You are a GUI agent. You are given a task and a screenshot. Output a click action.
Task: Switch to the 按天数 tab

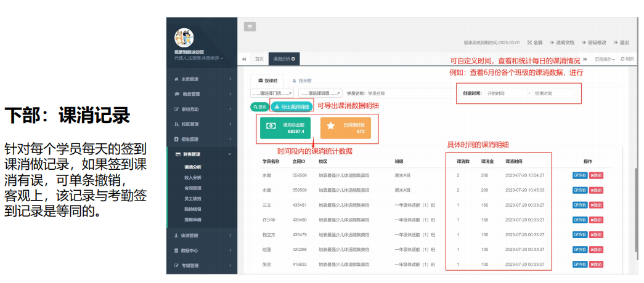point(302,81)
